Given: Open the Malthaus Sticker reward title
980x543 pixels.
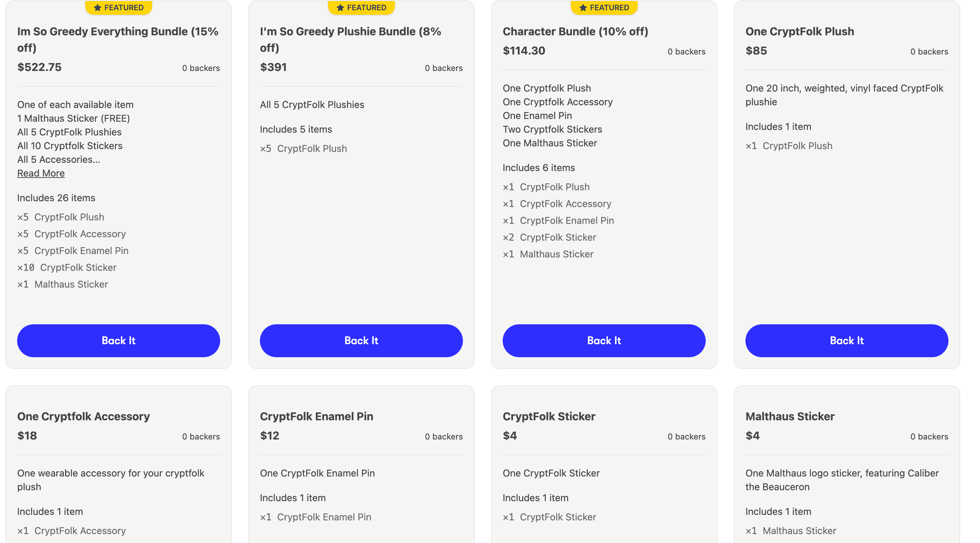Looking at the screenshot, I should point(790,417).
